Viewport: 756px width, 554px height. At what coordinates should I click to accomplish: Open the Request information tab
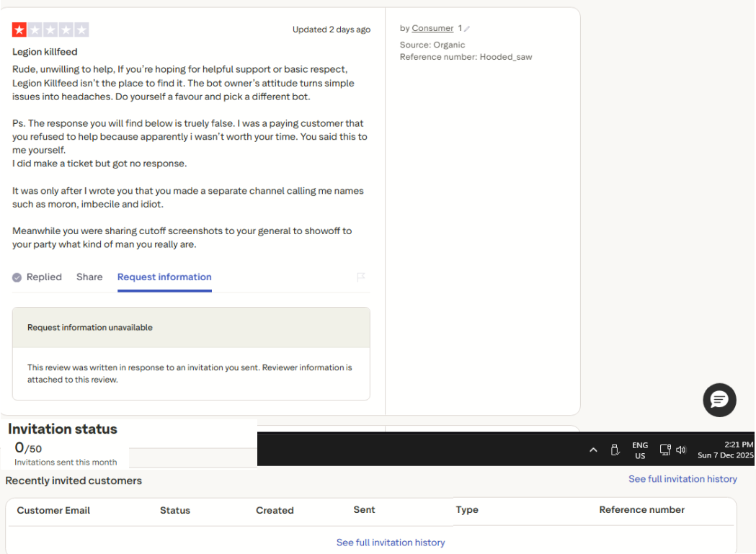click(164, 277)
